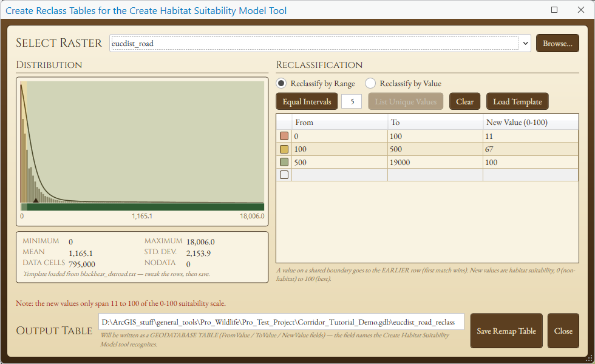The width and height of the screenshot is (595, 364).
Task: Click the green swatch for row 500-19000
Action: 284,163
